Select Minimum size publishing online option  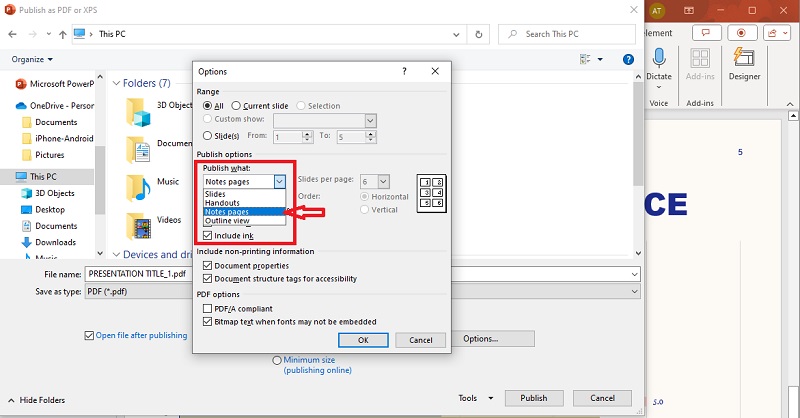click(277, 360)
